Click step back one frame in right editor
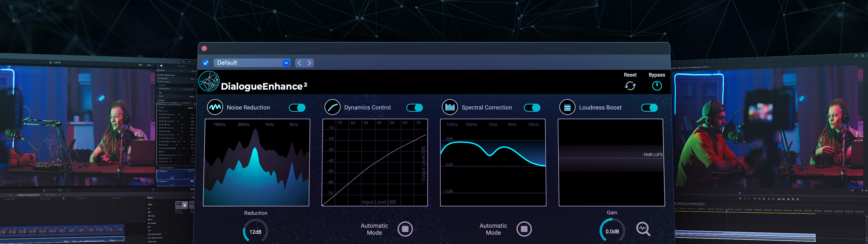This screenshot has height=244, width=868. pyautogui.click(x=759, y=199)
